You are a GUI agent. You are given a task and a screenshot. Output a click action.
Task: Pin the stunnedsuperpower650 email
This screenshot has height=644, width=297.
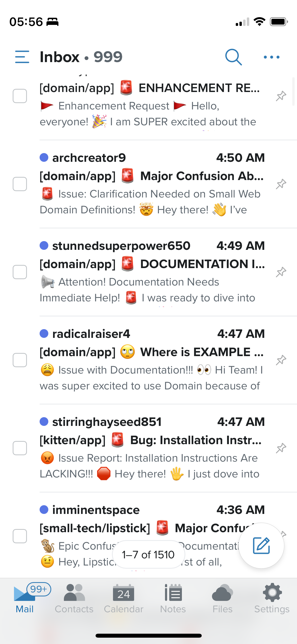[x=281, y=272]
